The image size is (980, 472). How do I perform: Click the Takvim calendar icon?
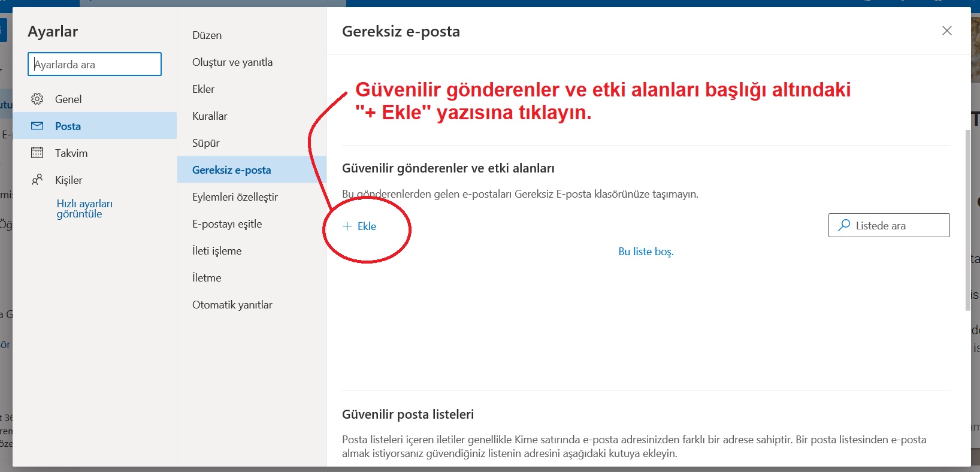point(37,153)
